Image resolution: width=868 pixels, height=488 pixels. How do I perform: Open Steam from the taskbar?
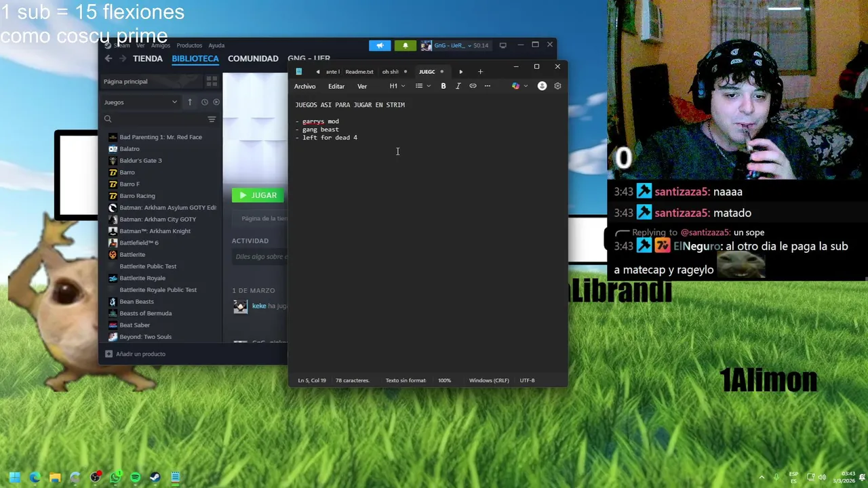click(x=155, y=477)
